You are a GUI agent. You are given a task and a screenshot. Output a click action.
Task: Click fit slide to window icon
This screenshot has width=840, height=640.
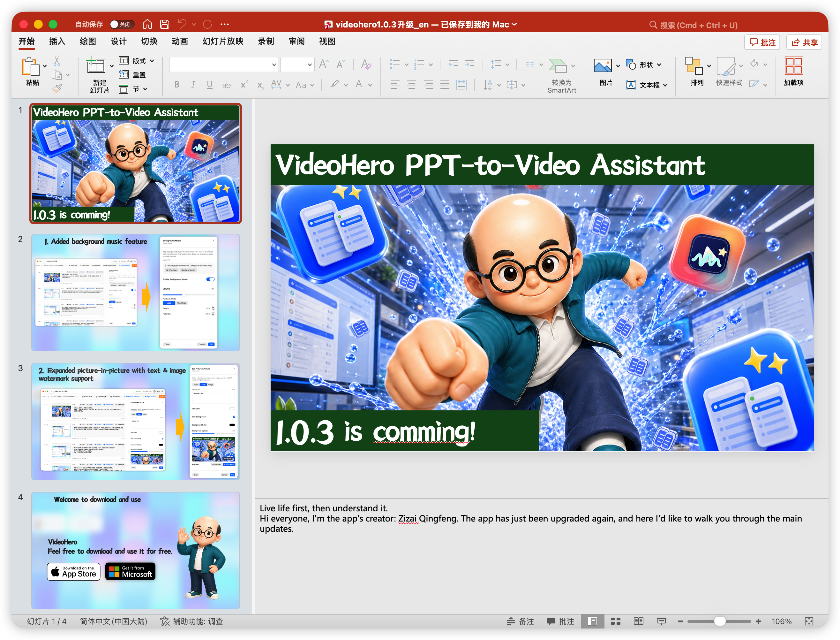point(809,621)
